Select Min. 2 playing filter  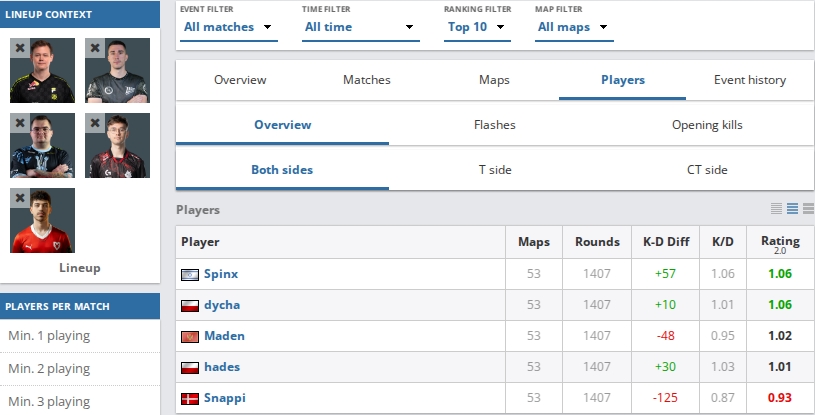(80, 369)
